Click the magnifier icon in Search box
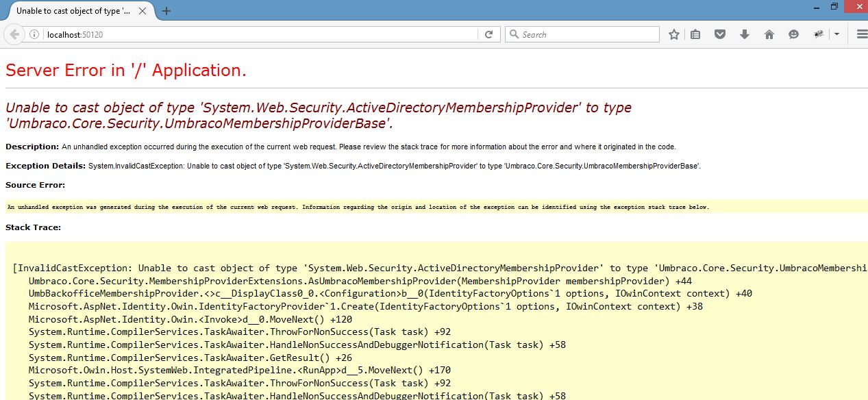Image resolution: width=868 pixels, height=400 pixels. pyautogui.click(x=513, y=34)
